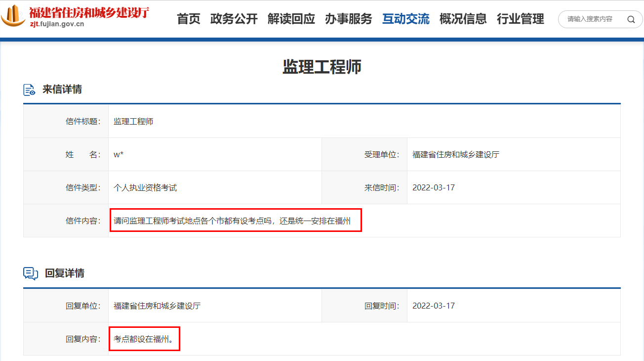The height and width of the screenshot is (361, 644).
Task: Click the 来信时间 date 2022-03-17
Action: 434,187
